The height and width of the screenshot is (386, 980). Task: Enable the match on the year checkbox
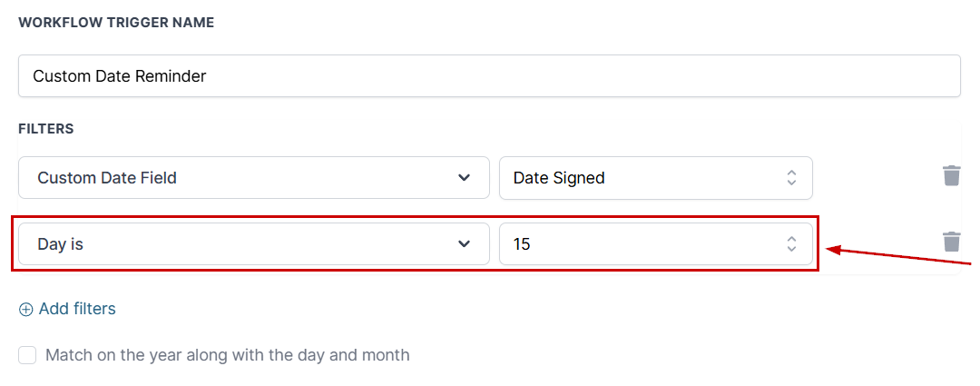click(27, 355)
